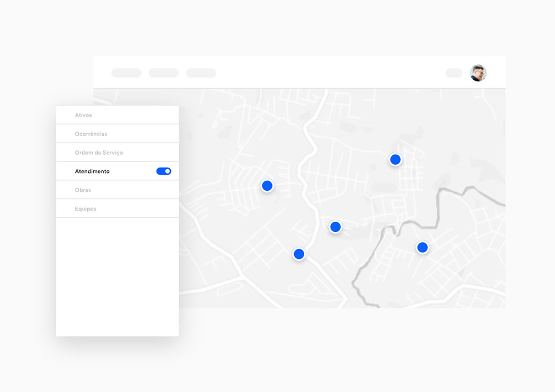Turn off the Atendimento toggle switch

[x=164, y=171]
